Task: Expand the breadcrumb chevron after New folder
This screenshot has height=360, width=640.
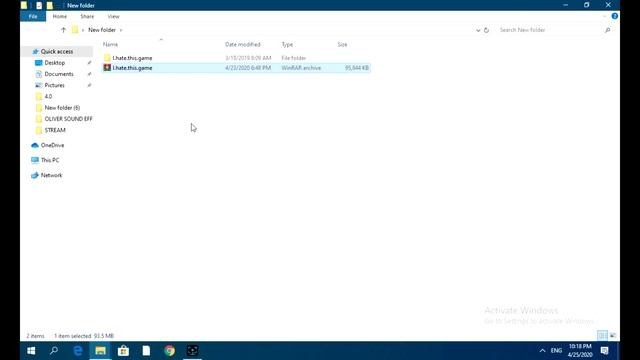Action: point(121,30)
